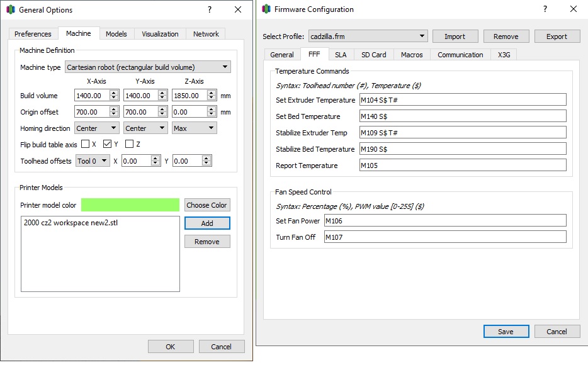
Task: Enable Flip build table axis Z checkbox
Action: click(130, 144)
